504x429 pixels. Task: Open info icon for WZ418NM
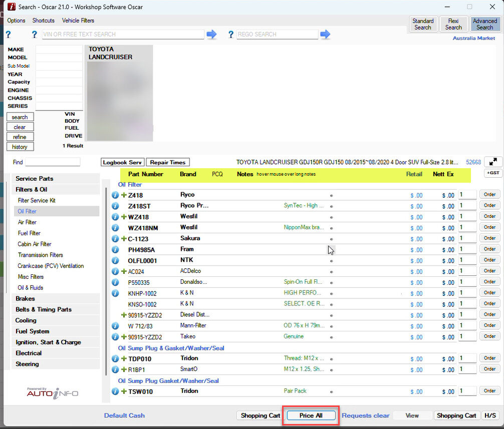(x=115, y=228)
